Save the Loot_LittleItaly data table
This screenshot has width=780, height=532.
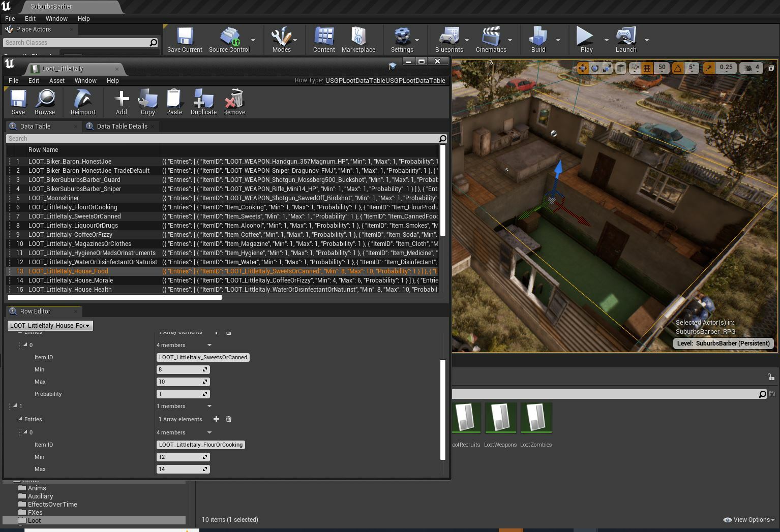(x=18, y=102)
